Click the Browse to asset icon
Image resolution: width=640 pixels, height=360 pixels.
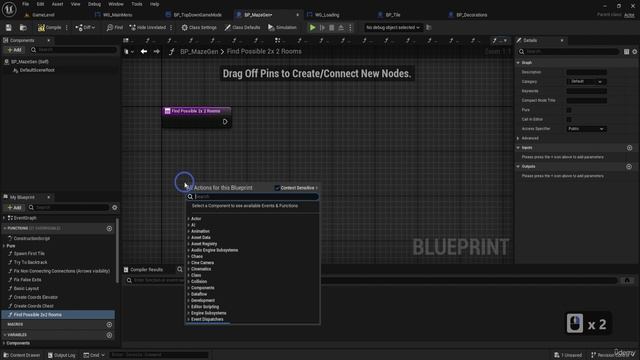pyautogui.click(x=23, y=27)
